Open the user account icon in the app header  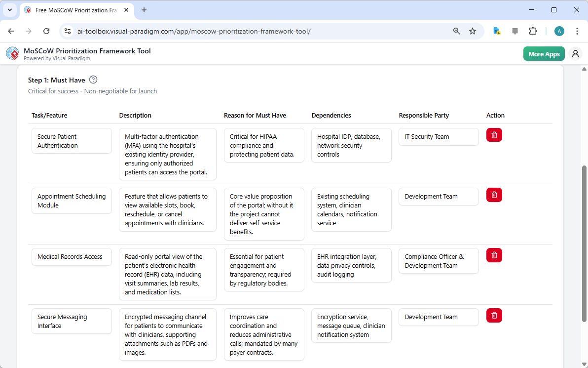point(575,53)
